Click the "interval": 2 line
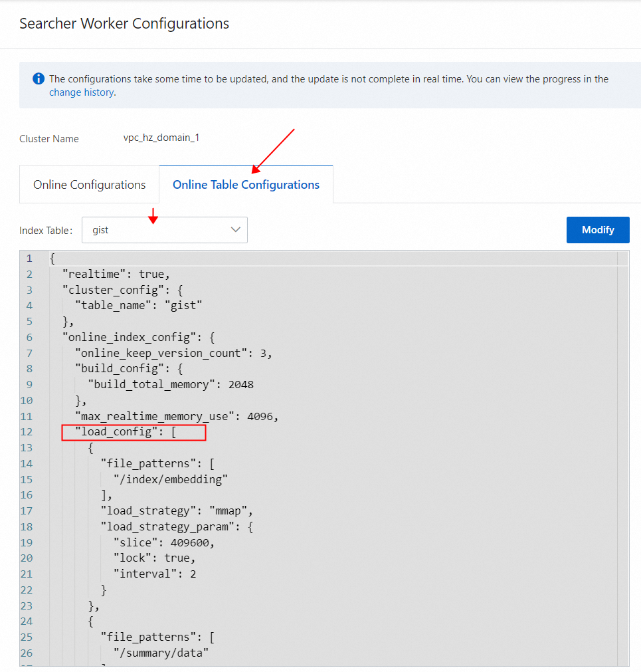The height and width of the screenshot is (672, 641). 155,574
